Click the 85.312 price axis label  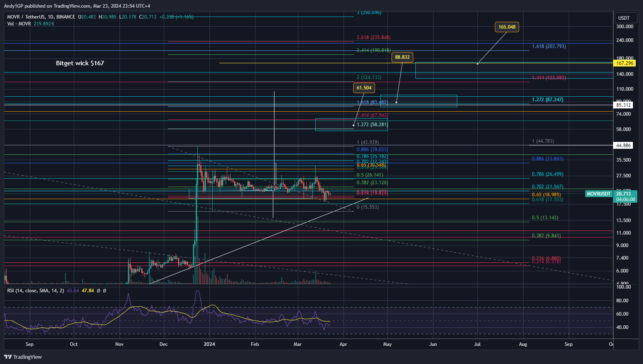tap(623, 105)
